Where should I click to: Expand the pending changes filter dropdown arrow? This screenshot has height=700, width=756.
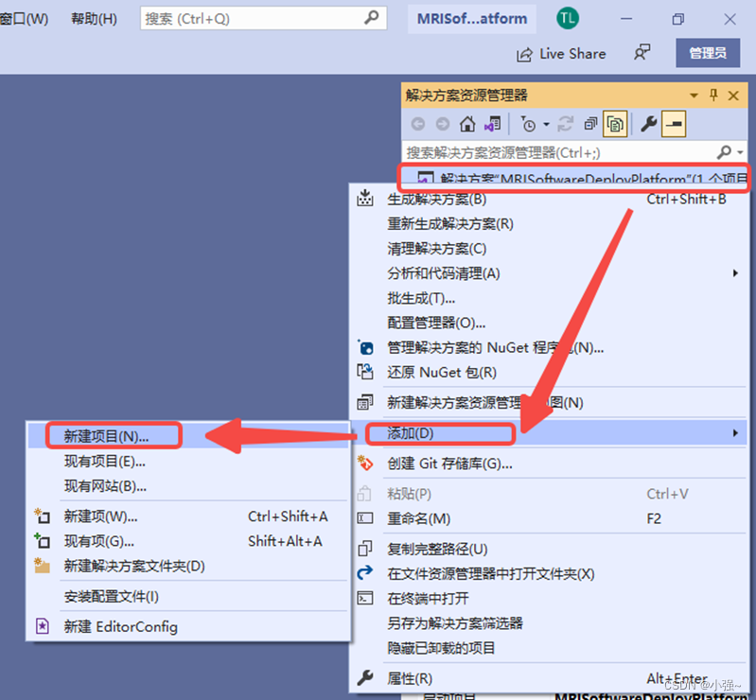[546, 124]
